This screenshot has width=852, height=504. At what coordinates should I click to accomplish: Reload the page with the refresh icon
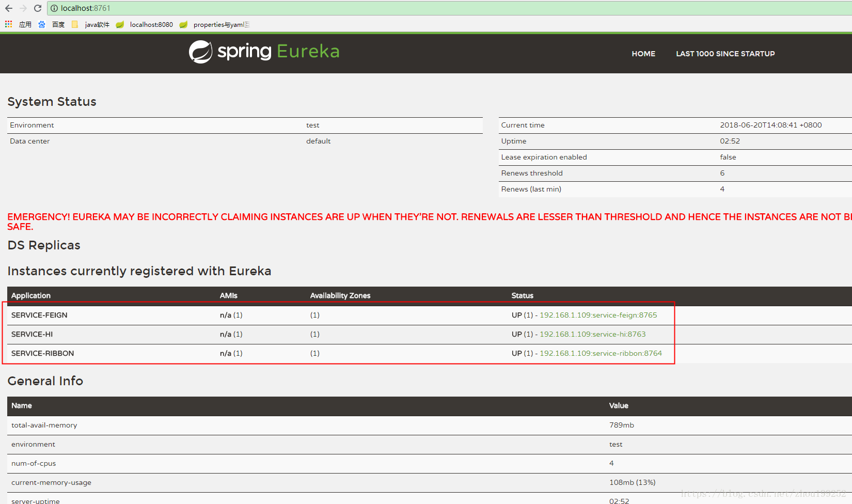coord(38,8)
